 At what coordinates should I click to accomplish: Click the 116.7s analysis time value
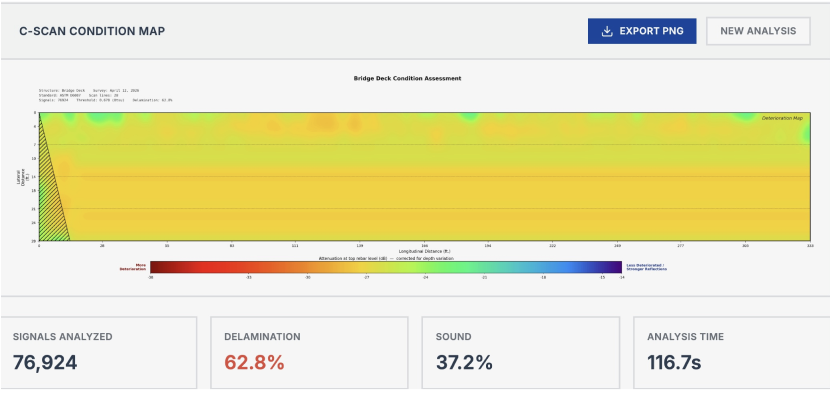click(674, 363)
